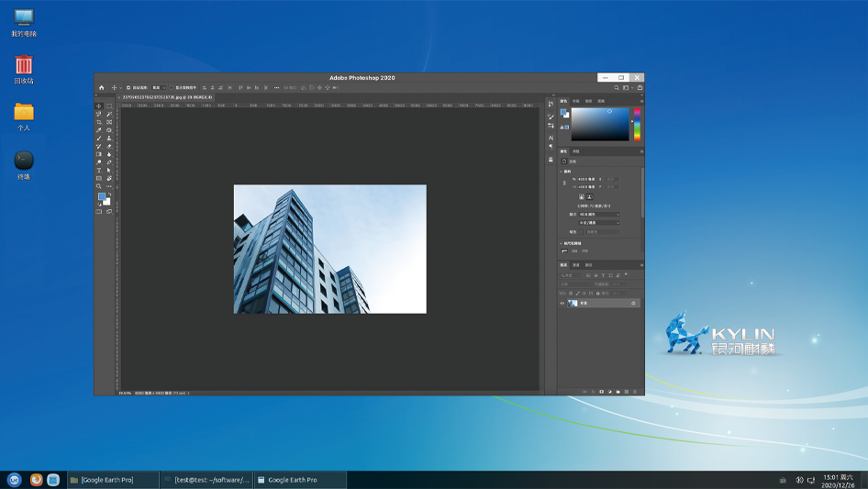Open the color mode dropdown in Properties
Viewport: 868px width, 489px height.
(599, 215)
